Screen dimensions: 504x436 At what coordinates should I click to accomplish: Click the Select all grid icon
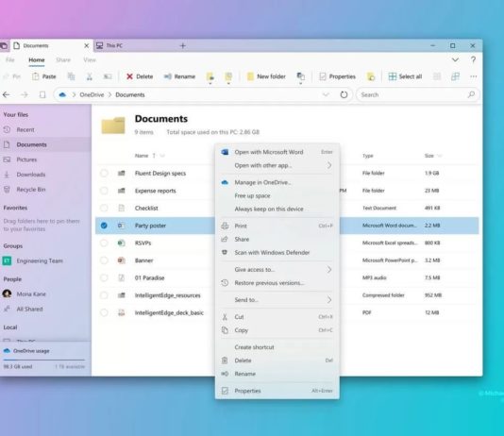(x=393, y=76)
